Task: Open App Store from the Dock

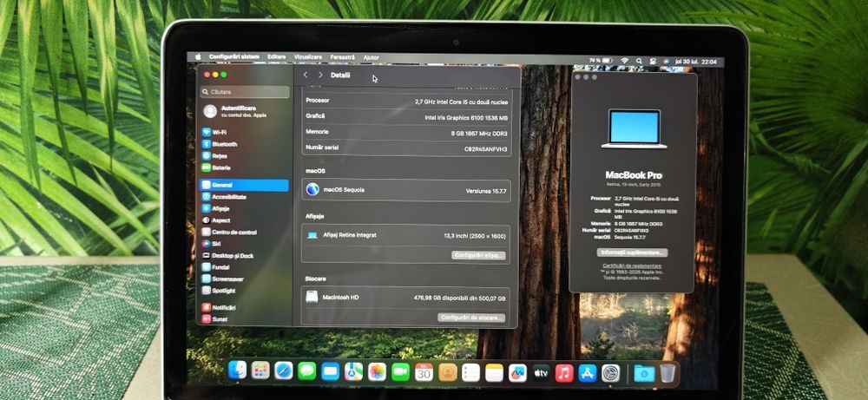Action: click(x=588, y=373)
